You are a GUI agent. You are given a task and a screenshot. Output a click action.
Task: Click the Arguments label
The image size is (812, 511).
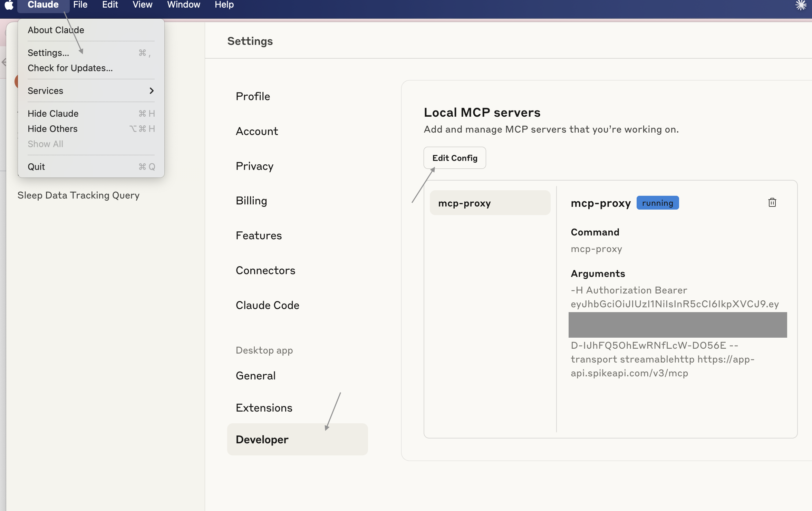pos(598,273)
